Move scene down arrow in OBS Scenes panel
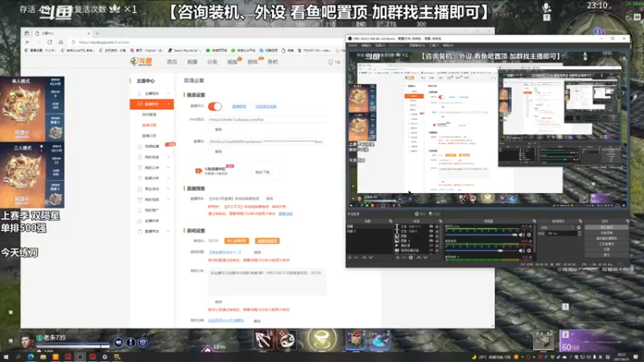644x362 pixels. point(371,257)
